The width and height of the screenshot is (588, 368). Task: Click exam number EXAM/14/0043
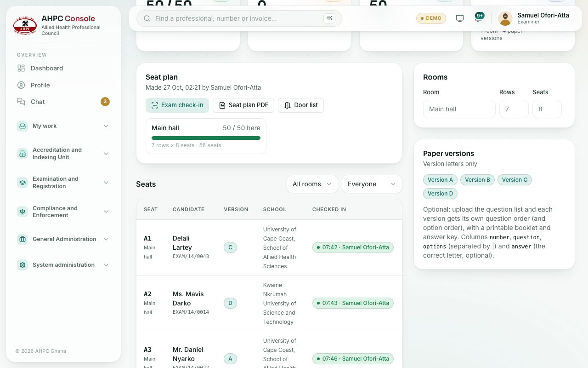[x=191, y=256]
